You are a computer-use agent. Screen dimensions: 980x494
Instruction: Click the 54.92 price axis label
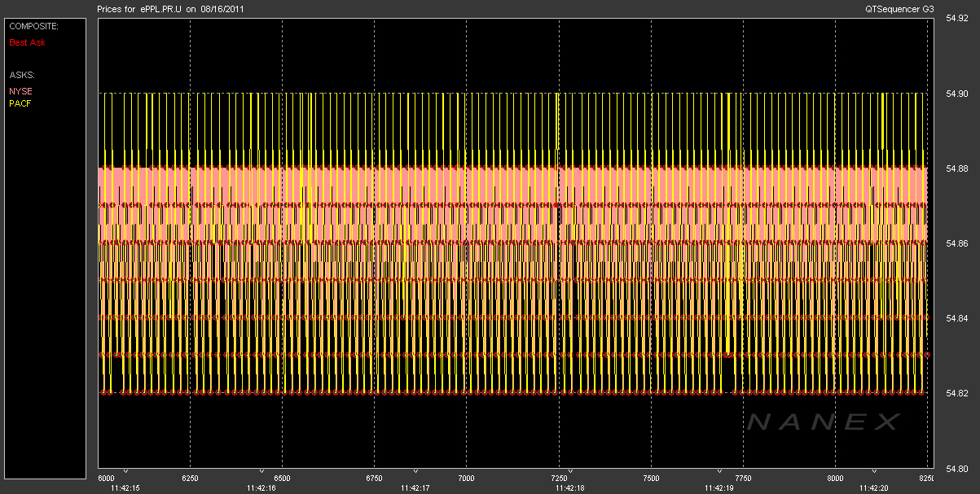point(956,18)
